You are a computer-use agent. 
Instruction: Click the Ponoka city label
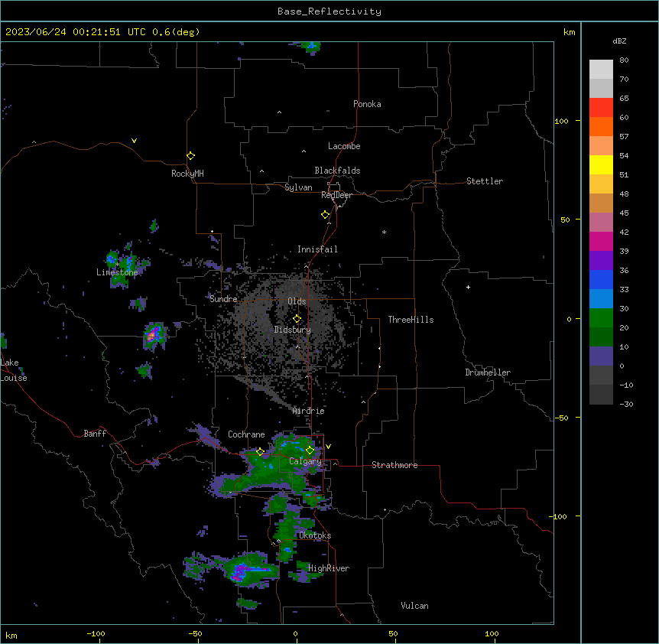point(367,104)
